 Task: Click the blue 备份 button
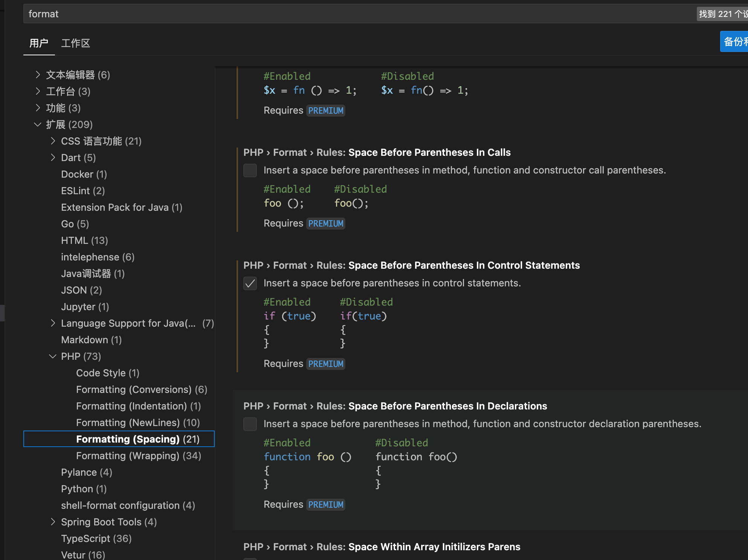coord(734,42)
